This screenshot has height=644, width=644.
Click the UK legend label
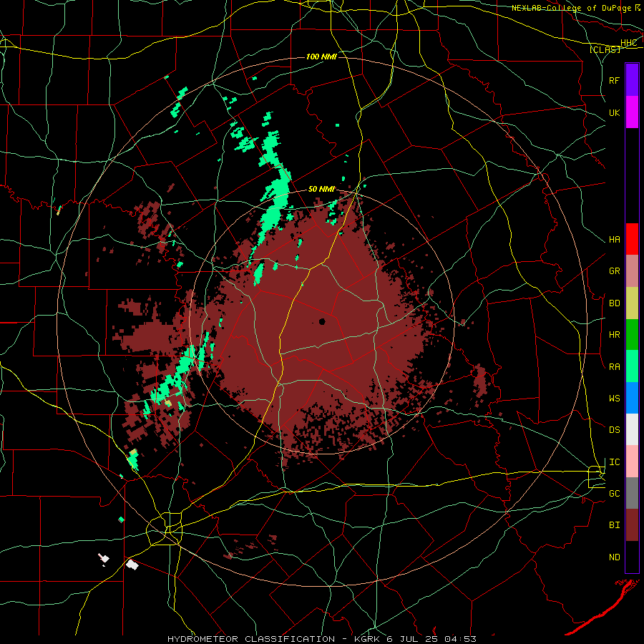click(x=615, y=112)
